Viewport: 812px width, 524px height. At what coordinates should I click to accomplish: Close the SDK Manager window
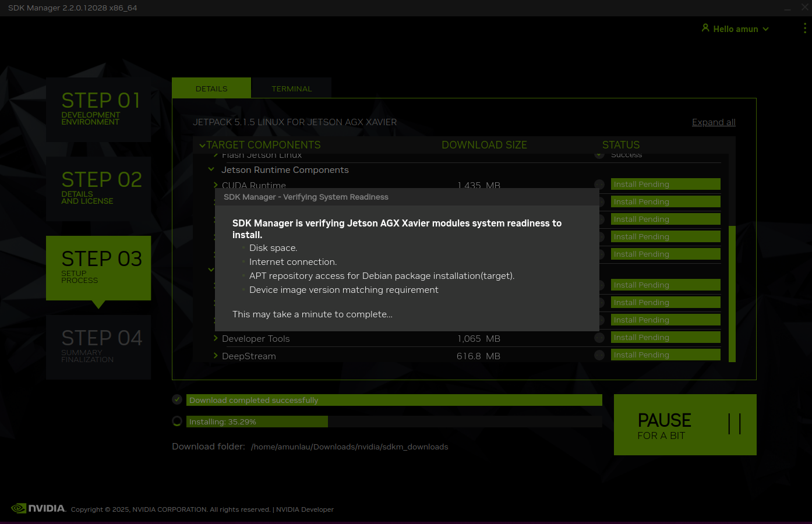point(804,8)
